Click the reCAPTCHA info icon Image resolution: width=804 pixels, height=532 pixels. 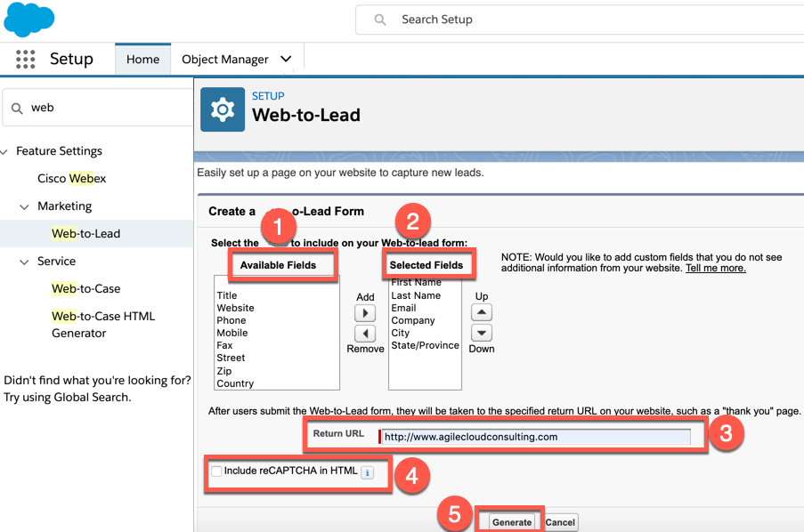367,472
